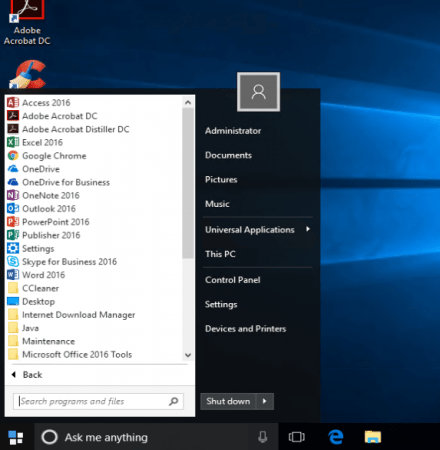Open the OneDrive cloud icon
This screenshot has width=440, height=450.
13,169
